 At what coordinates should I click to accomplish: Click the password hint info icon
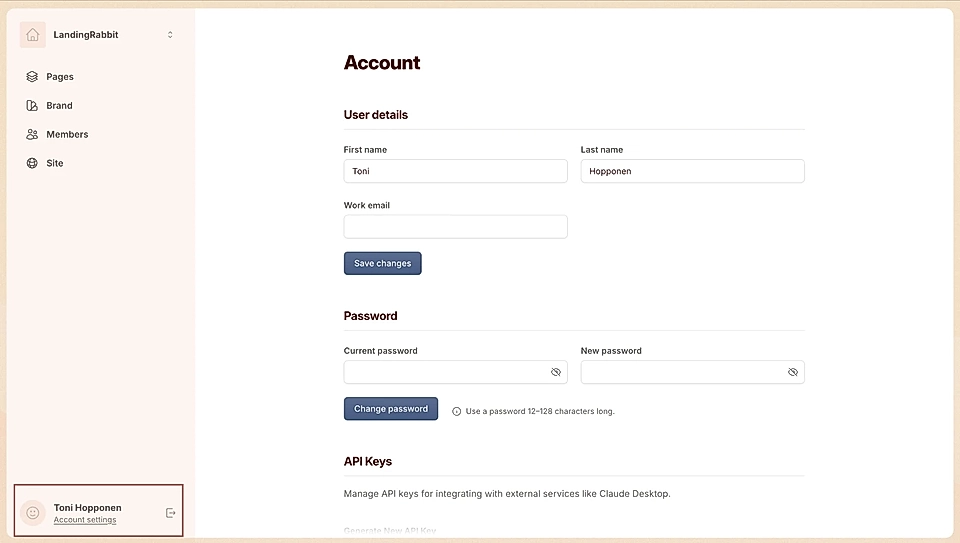click(457, 411)
